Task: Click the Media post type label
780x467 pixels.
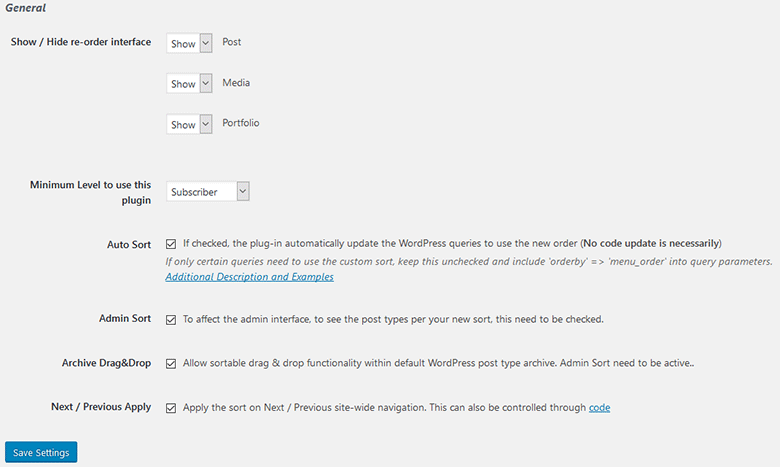Action: [x=236, y=83]
